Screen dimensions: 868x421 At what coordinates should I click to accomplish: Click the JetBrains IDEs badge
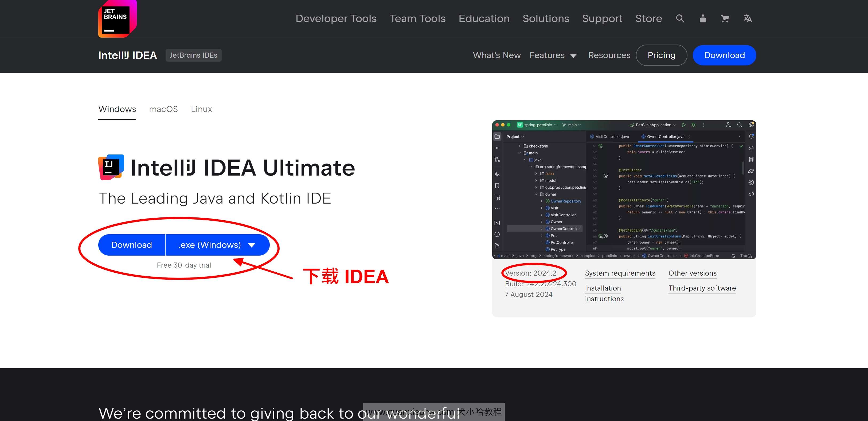[x=193, y=55]
